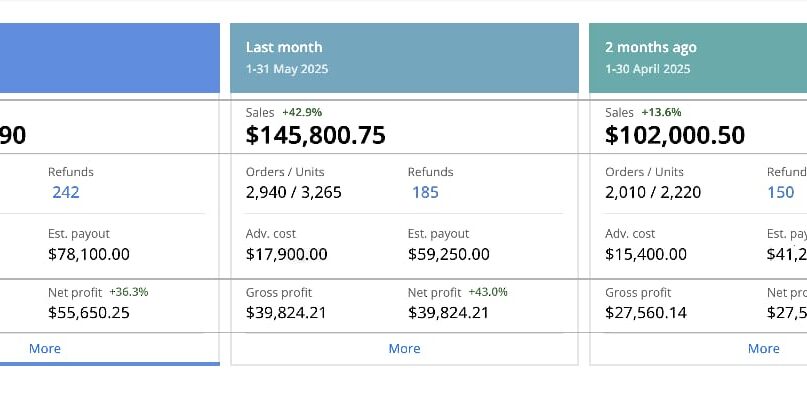This screenshot has width=807, height=395.
Task: Select the 2 months ago card header
Action: (x=698, y=58)
